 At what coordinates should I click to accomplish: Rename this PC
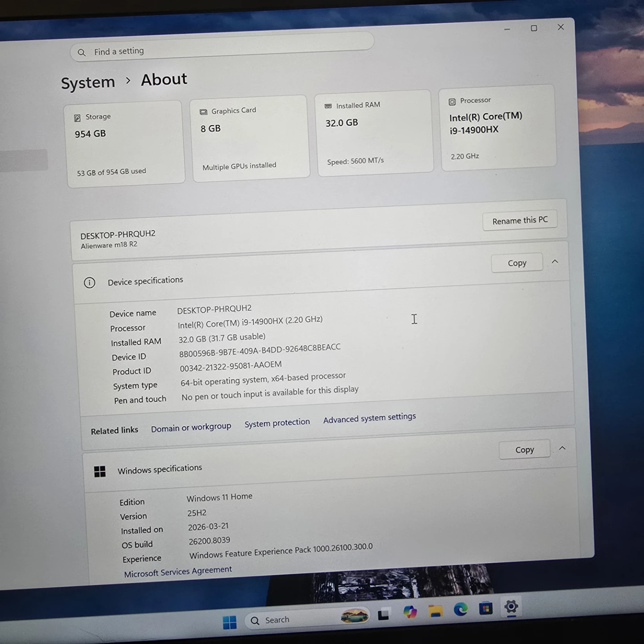[520, 220]
